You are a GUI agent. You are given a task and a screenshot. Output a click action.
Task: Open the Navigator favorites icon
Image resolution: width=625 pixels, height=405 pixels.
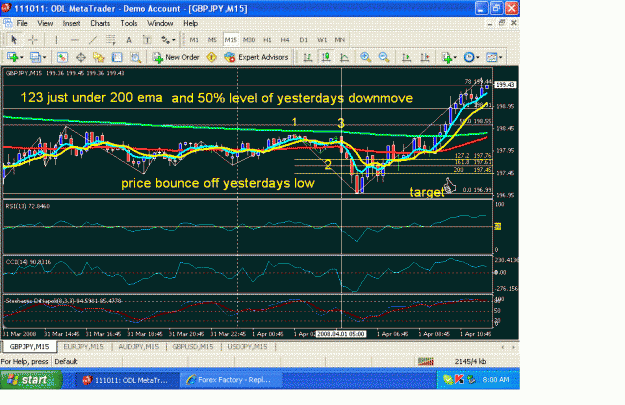98,57
